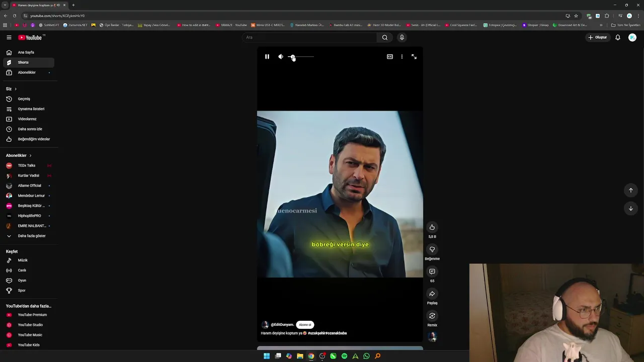
Task: Adjust the volume slider handle
Action: coord(293,57)
